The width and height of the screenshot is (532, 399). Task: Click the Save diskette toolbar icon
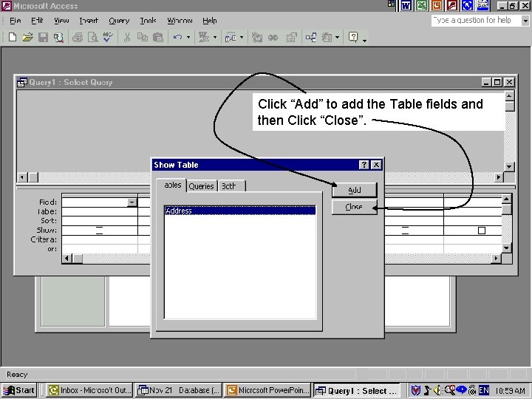(x=43, y=37)
